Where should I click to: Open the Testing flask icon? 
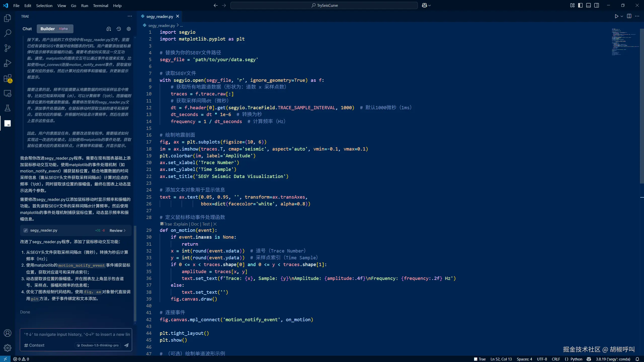pos(8,108)
